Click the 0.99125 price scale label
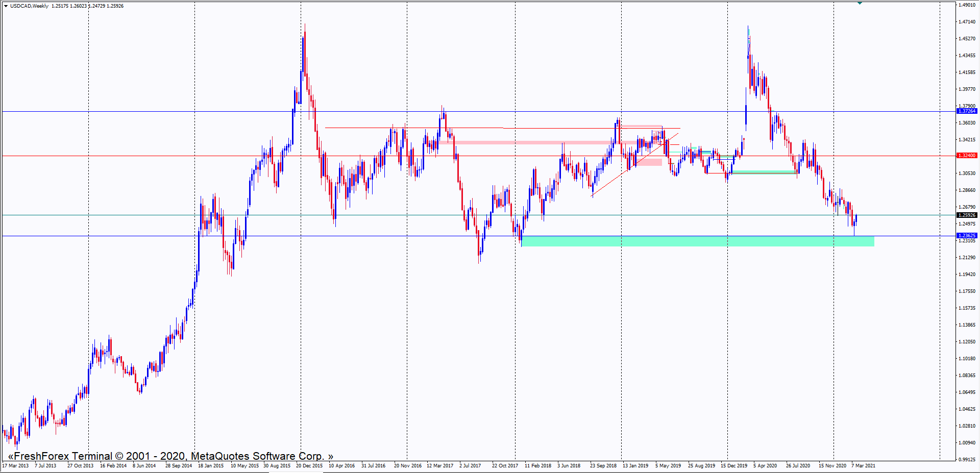Viewport: 980px width, 473px height. pyautogui.click(x=967, y=459)
